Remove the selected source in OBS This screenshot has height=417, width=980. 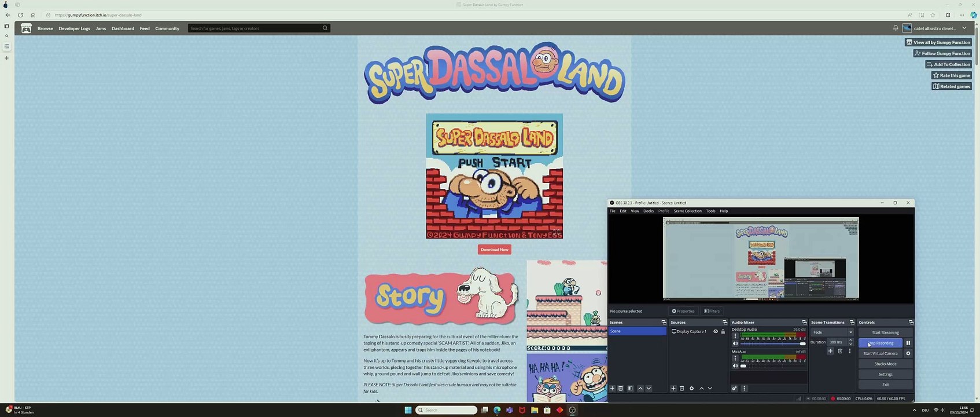[682, 389]
